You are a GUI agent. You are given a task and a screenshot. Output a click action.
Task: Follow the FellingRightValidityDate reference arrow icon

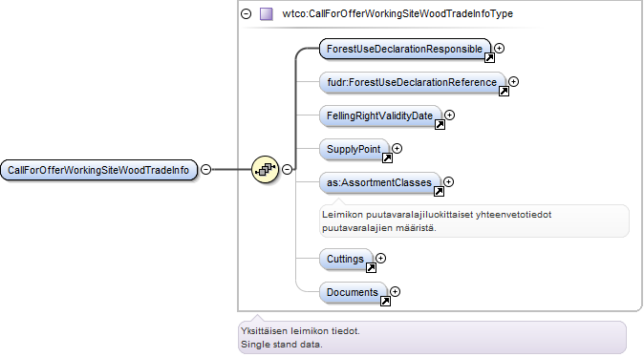[x=440, y=124]
